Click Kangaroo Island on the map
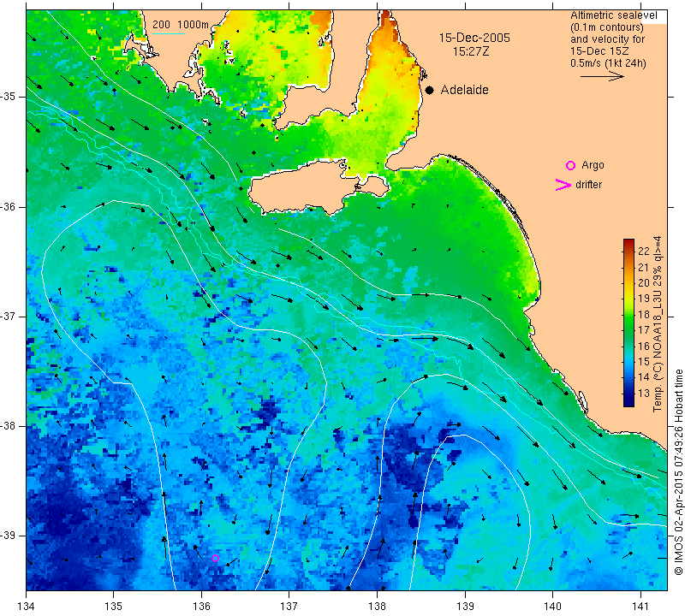 (306, 188)
